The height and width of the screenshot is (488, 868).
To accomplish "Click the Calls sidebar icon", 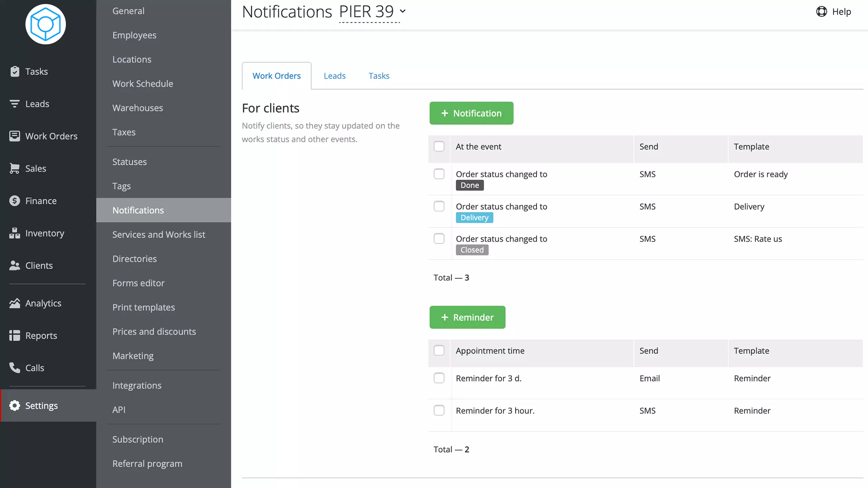I will (14, 368).
